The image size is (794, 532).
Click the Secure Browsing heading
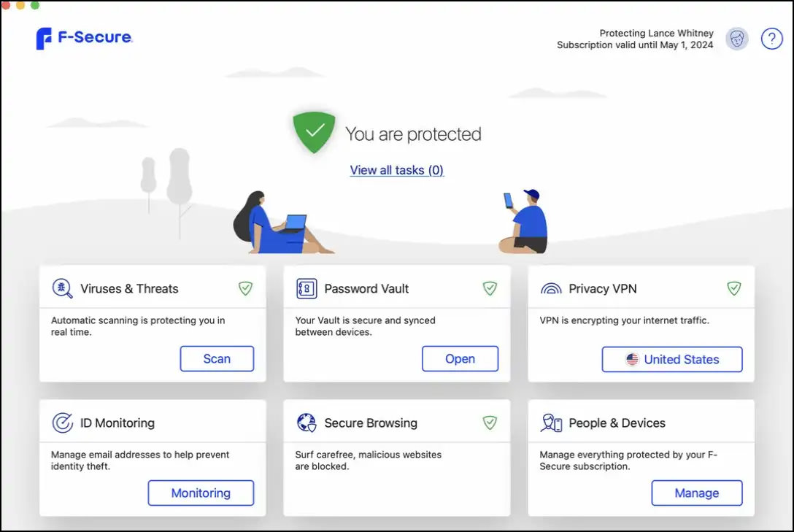point(371,423)
